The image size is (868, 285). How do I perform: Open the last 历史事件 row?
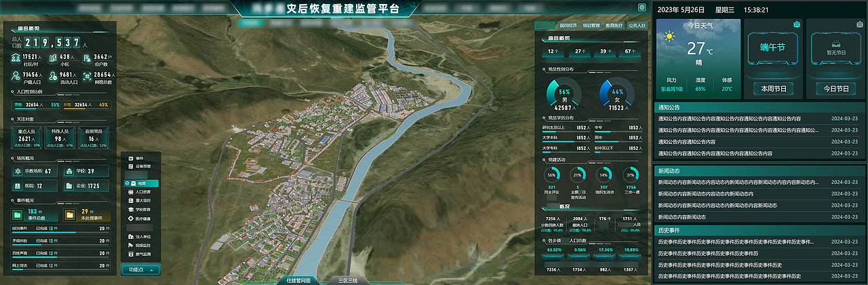759,276
